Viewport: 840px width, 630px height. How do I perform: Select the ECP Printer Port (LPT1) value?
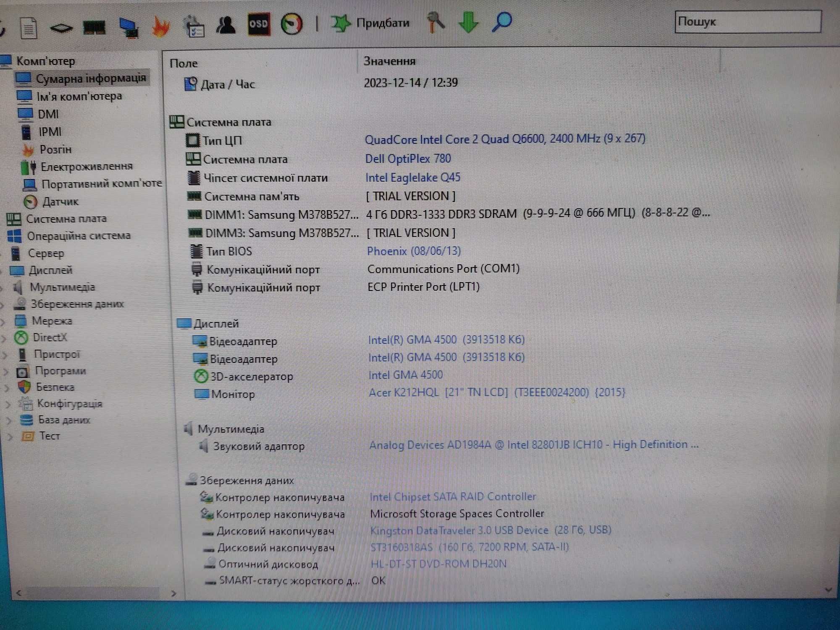pyautogui.click(x=423, y=287)
